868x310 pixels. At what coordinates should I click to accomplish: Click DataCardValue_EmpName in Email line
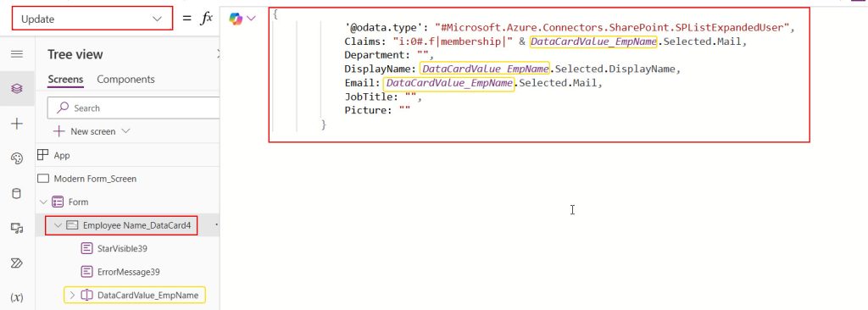[448, 83]
